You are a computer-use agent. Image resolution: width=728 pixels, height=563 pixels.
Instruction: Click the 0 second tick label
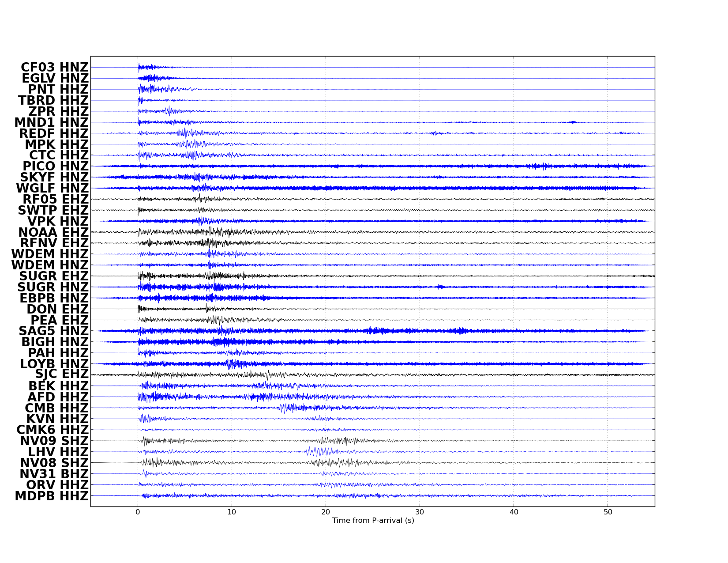[138, 512]
